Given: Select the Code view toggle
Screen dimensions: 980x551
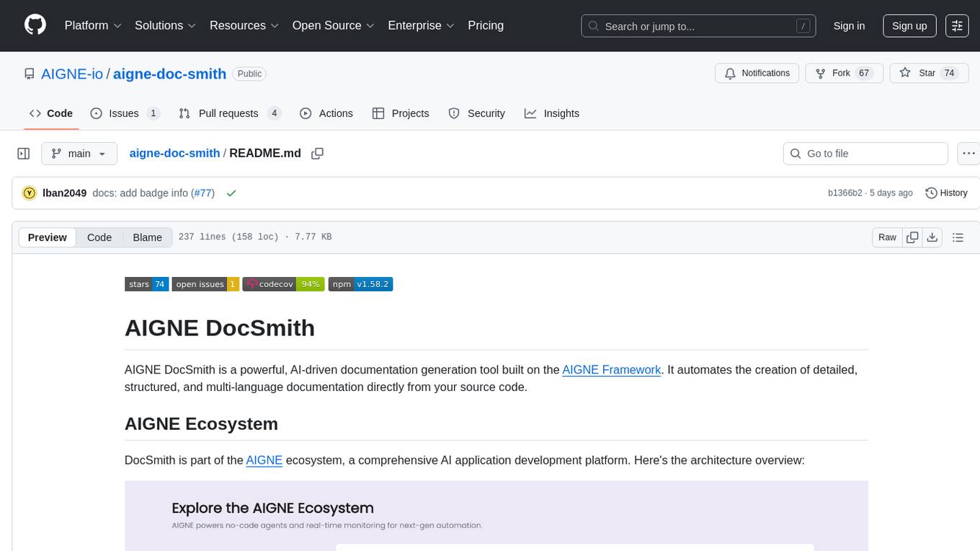Looking at the screenshot, I should pos(99,237).
